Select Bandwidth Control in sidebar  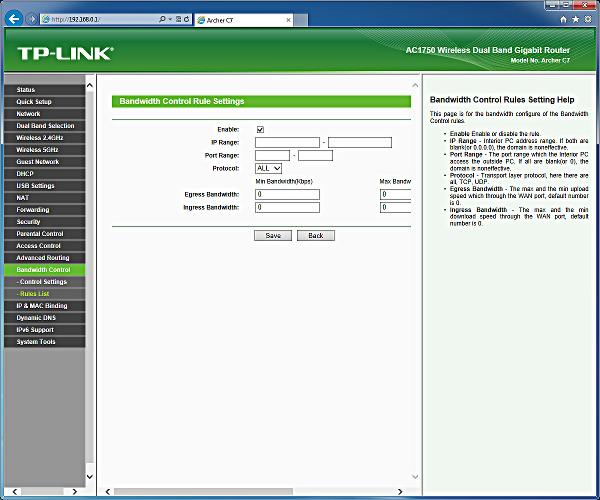click(x=45, y=270)
